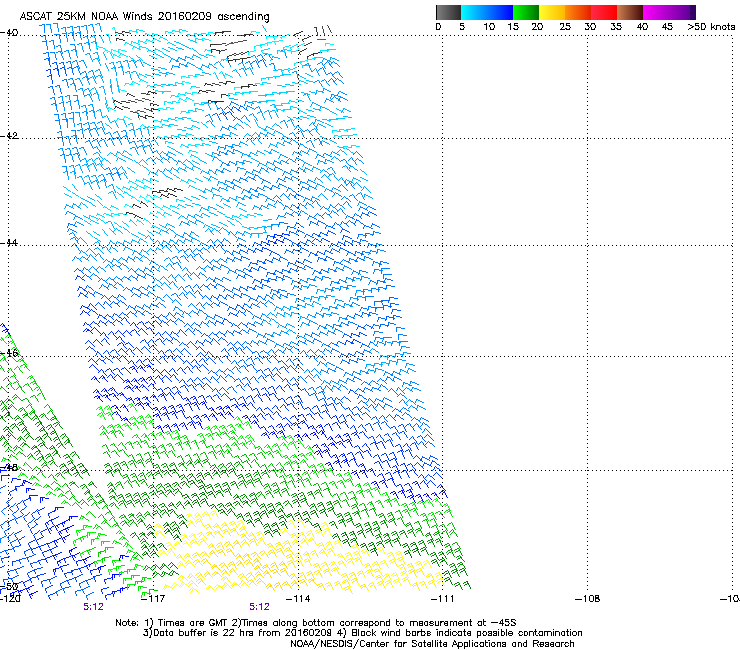Click the -108 longitude label
Screen dimensions: 740x650
588,599
